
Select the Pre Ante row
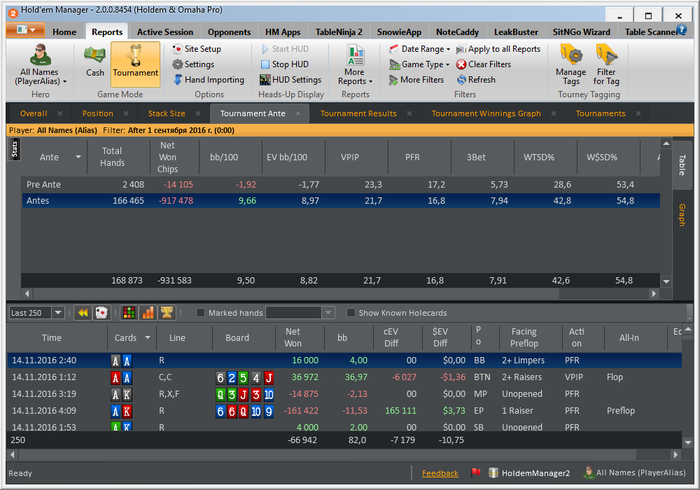[x=341, y=184]
